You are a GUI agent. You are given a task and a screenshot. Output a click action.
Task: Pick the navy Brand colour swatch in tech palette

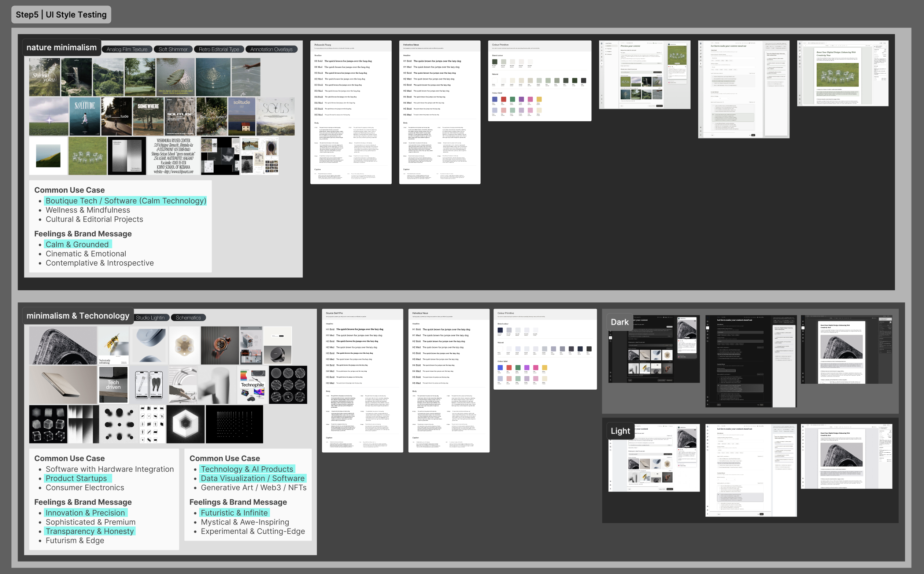tap(500, 330)
